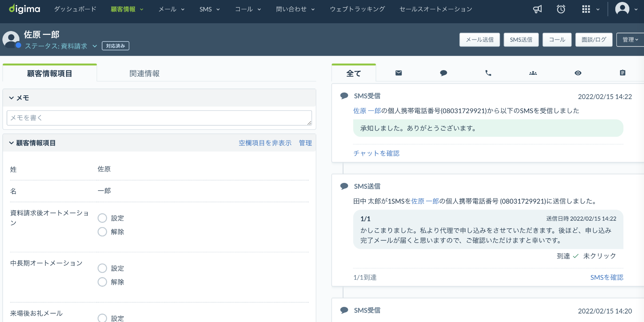This screenshot has width=644, height=322.
Task: Go to ダッシュボード
Action: (x=75, y=9)
